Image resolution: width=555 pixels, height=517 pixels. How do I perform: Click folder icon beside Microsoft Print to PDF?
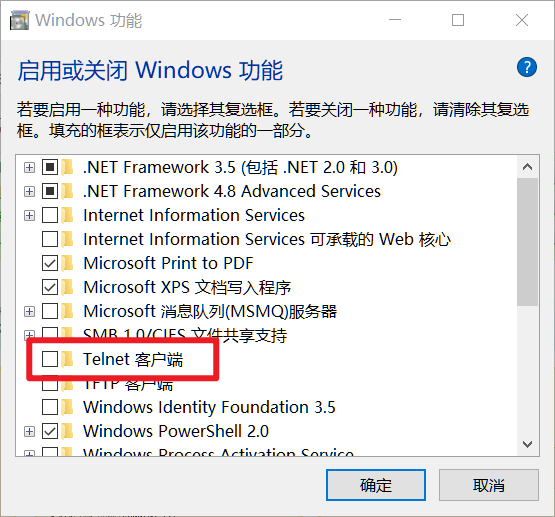click(x=67, y=263)
